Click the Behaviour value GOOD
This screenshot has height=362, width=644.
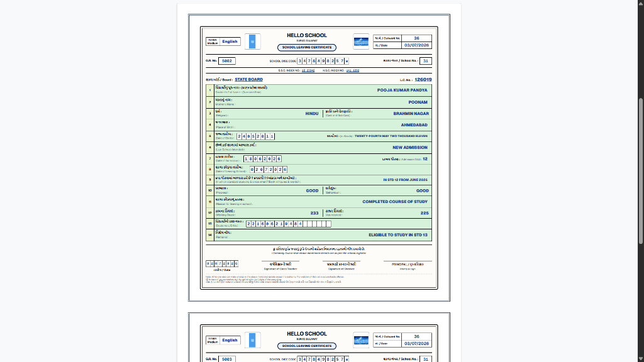point(422,191)
